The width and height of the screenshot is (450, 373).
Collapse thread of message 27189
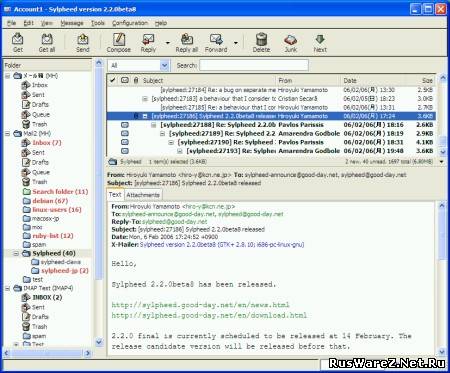pos(162,133)
